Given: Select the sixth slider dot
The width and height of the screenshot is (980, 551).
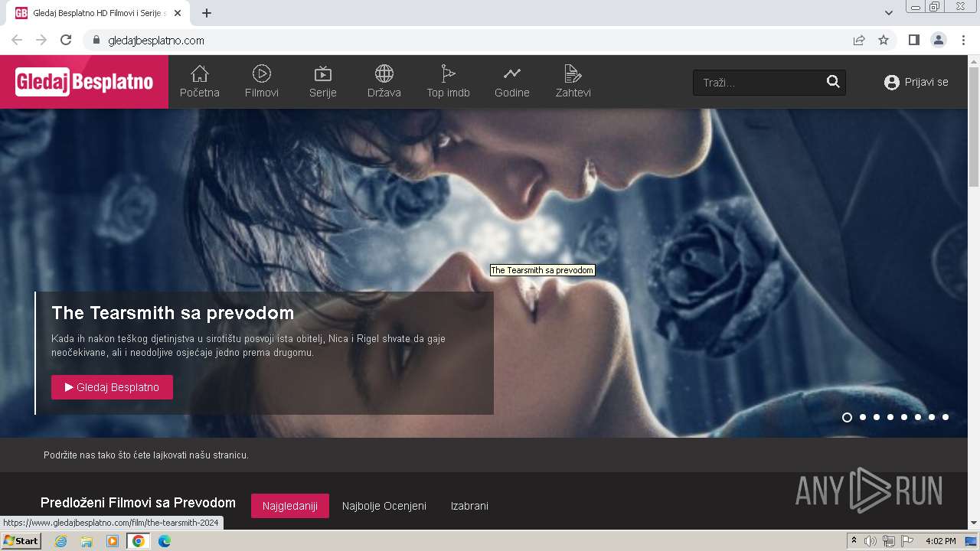Looking at the screenshot, I should click(x=918, y=417).
